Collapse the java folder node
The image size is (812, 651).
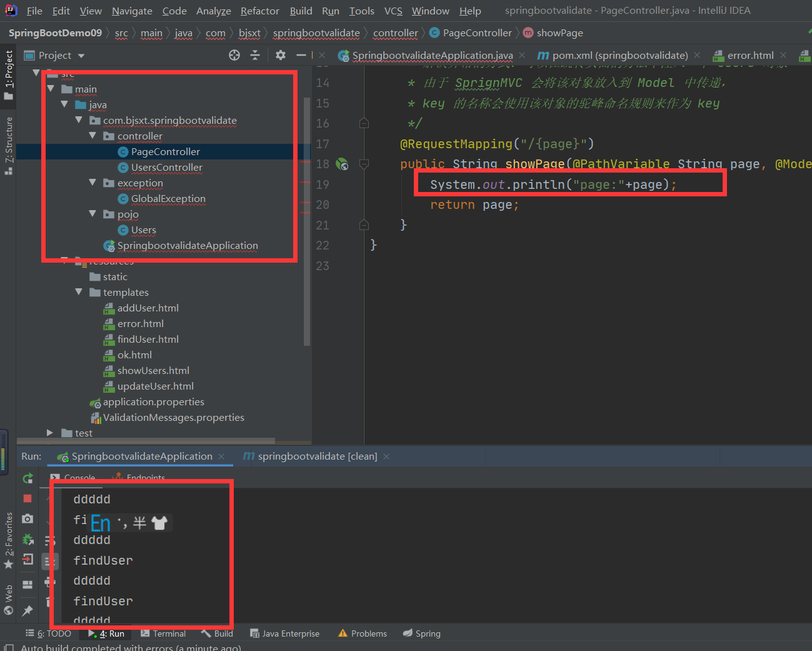tap(64, 104)
